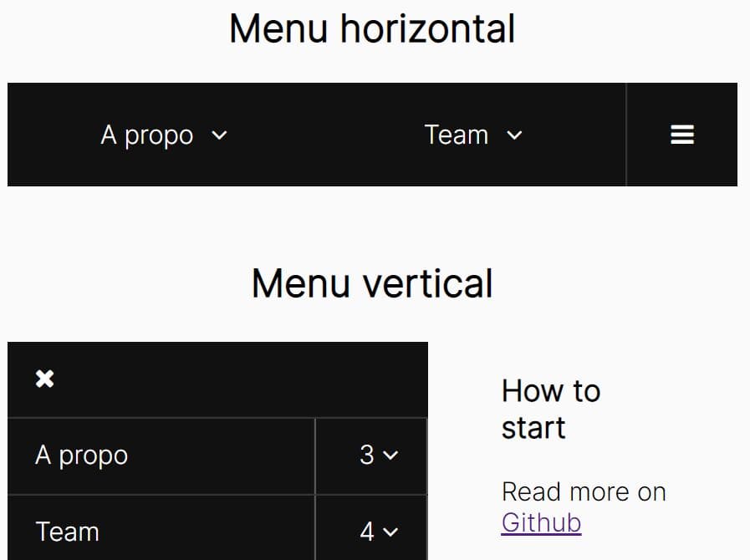Click the How to start heading
The image size is (750, 560).
coord(551,409)
